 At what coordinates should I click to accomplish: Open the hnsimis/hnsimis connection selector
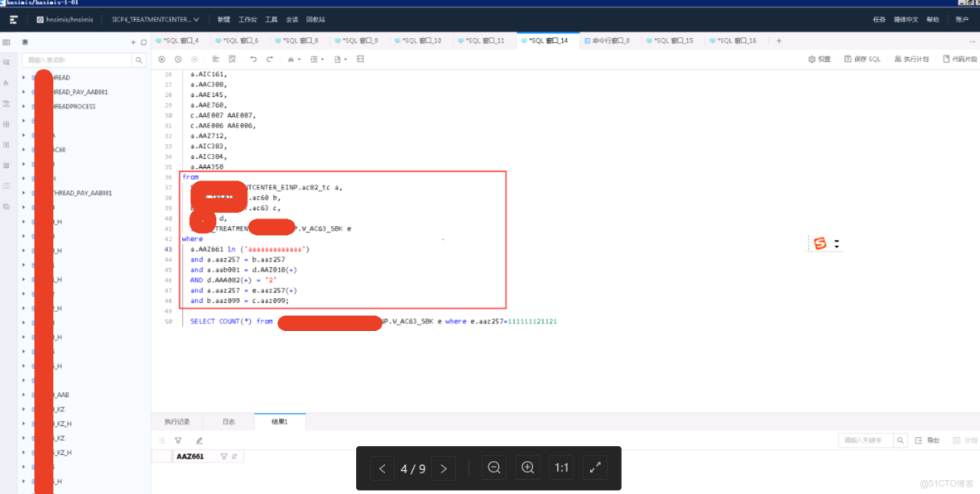pyautogui.click(x=65, y=19)
